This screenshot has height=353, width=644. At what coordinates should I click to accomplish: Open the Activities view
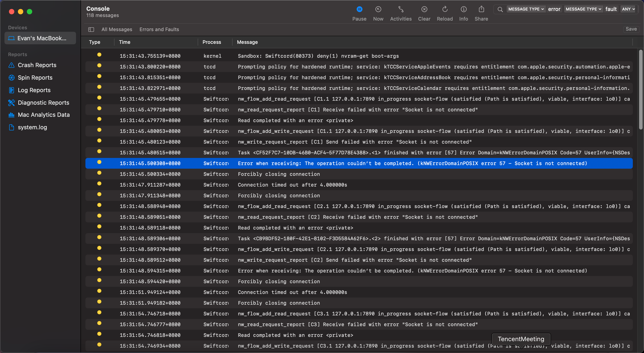click(x=401, y=13)
